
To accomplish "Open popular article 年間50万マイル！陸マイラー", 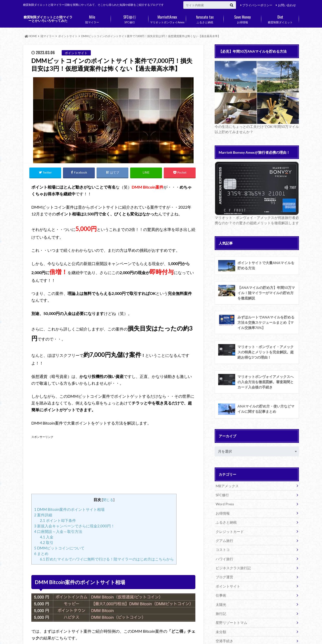I will 257,293.
